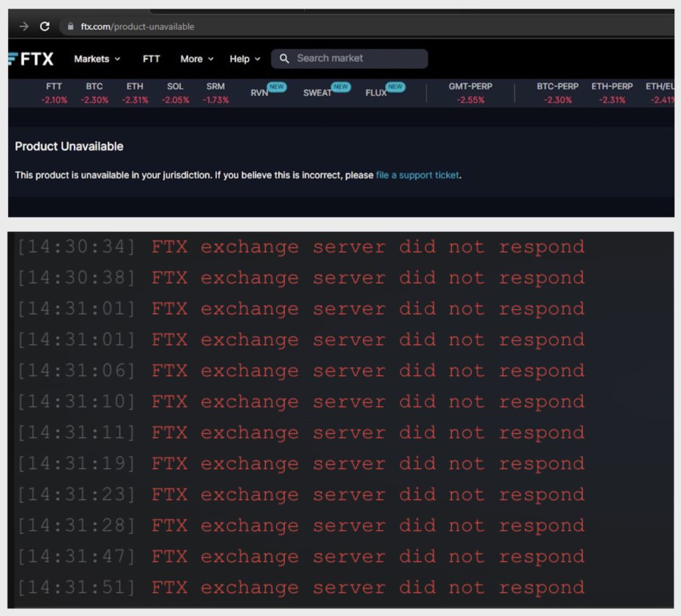Click the magnifier icon in search box
The image size is (681, 616).
pos(284,58)
